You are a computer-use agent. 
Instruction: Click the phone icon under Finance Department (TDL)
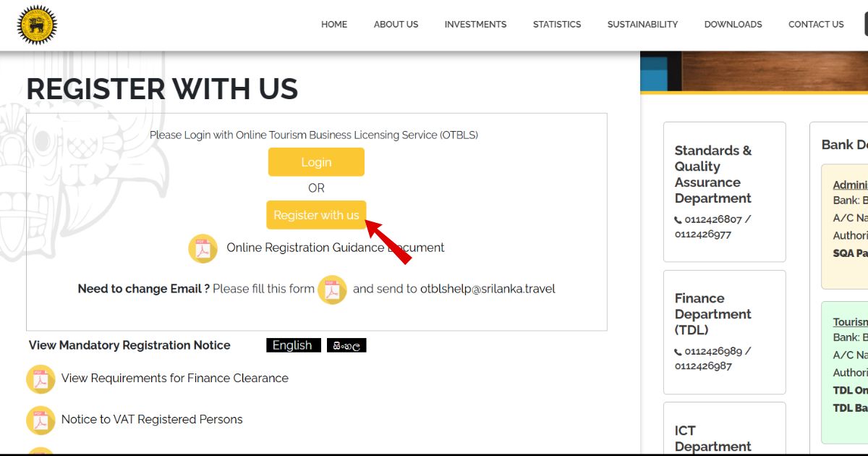coord(678,351)
